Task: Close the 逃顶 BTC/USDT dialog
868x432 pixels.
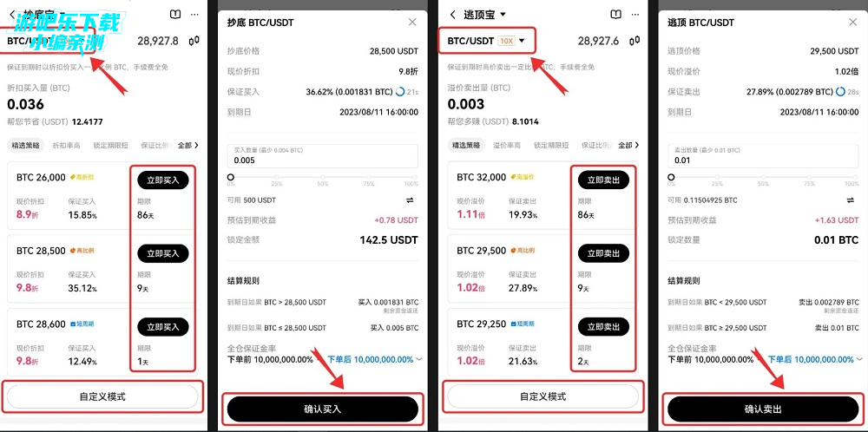Action: coord(853,23)
